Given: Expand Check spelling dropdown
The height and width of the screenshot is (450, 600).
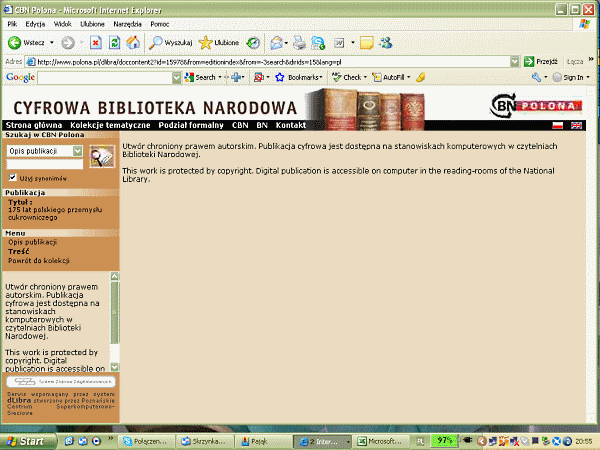Looking at the screenshot, I should coord(365,77).
